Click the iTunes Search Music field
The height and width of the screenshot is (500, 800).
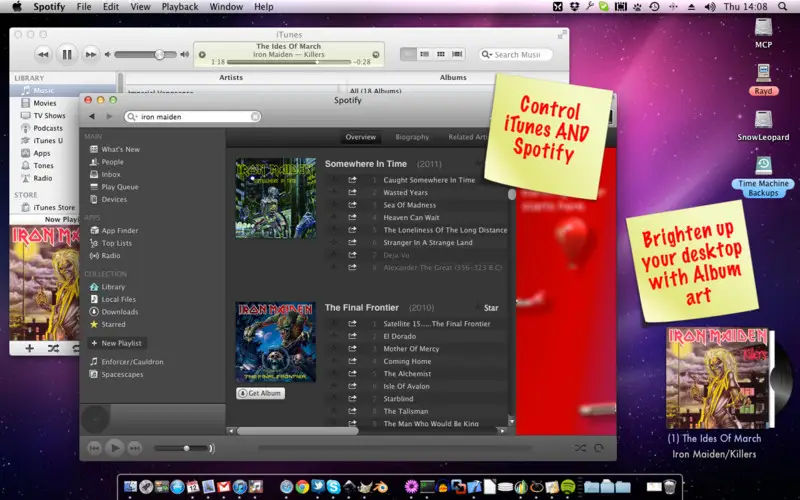(x=516, y=54)
